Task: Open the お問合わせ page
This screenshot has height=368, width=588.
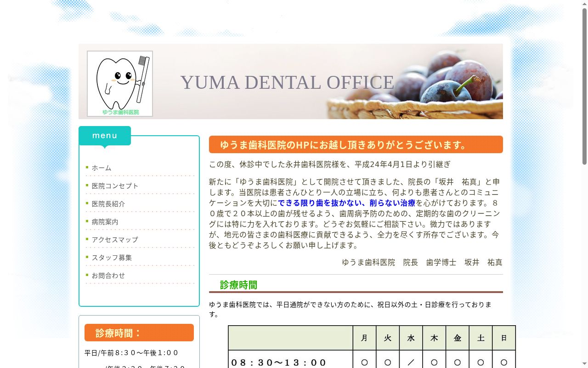Action: point(108,276)
